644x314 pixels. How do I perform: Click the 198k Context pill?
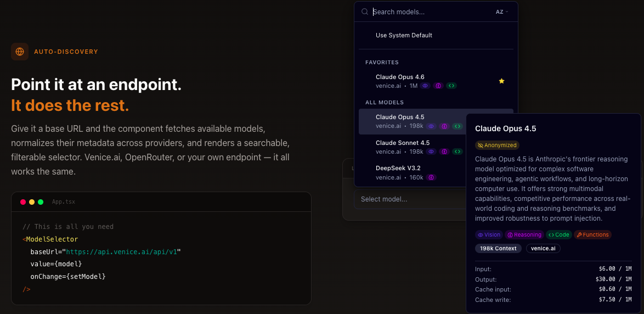498,248
